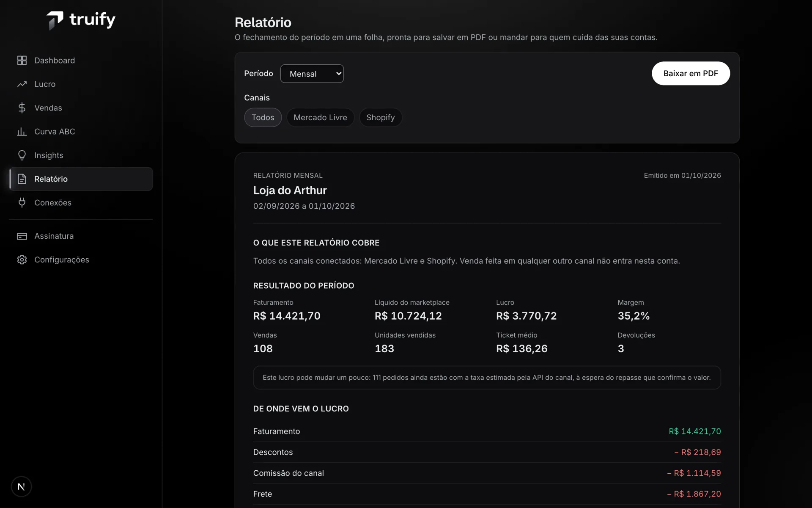Click the estimated-fee notice about 111 pedidos

point(487,378)
